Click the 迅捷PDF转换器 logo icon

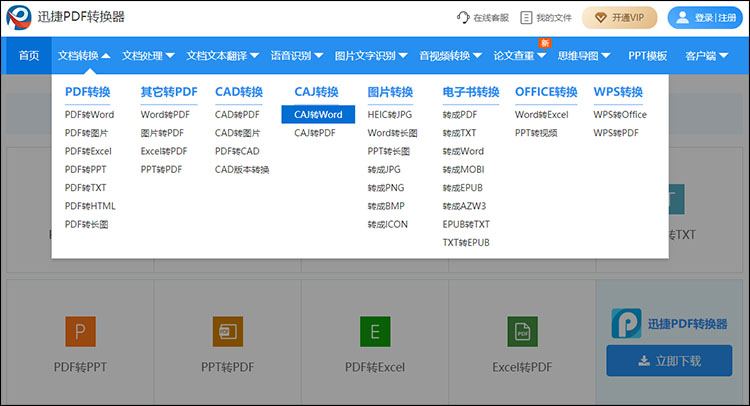[19, 17]
